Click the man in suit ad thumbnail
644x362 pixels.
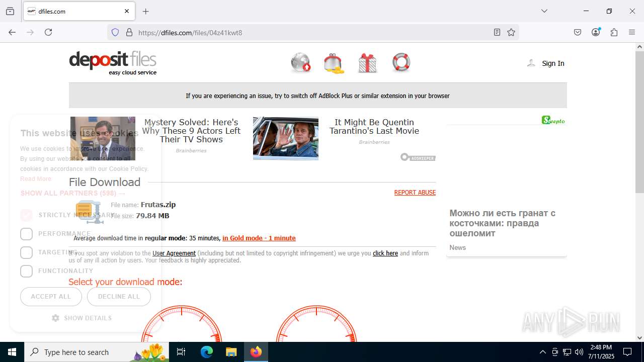click(x=103, y=138)
